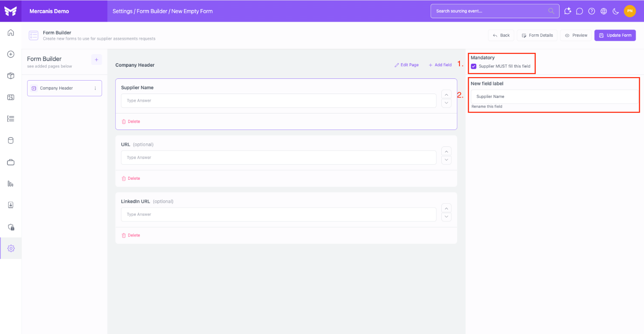Open the PN user avatar menu
Viewport: 644px width, 334px height.
(630, 11)
